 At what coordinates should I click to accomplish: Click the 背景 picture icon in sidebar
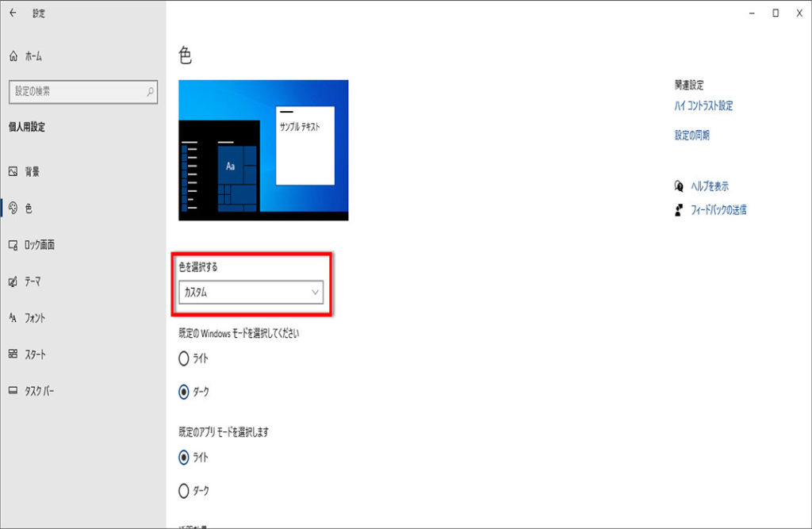[13, 171]
